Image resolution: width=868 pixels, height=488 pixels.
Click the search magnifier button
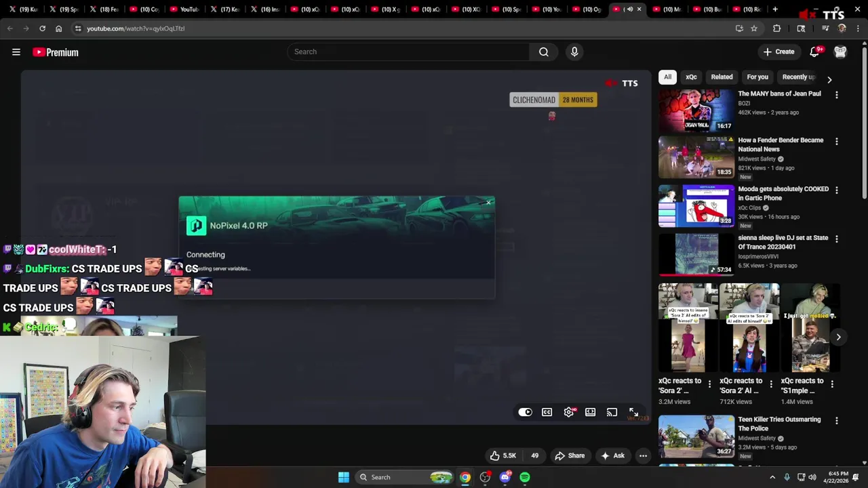point(544,52)
